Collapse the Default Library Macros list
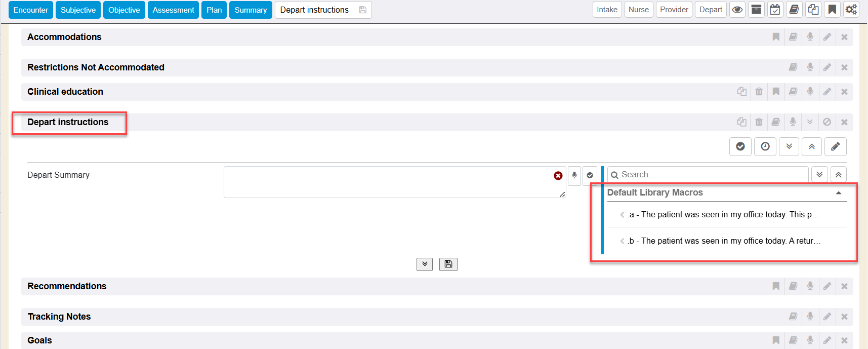 click(x=838, y=193)
